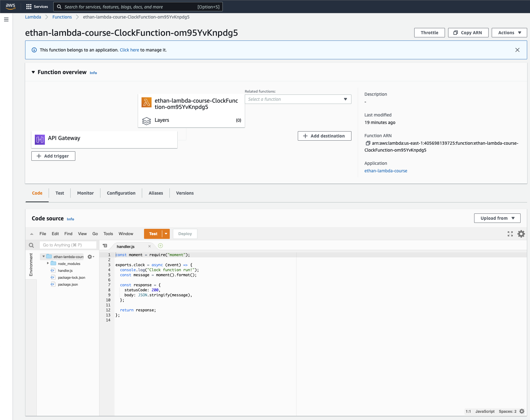530x420 pixels.
Task: Click JavaScript language mode in status bar
Action: click(x=485, y=411)
